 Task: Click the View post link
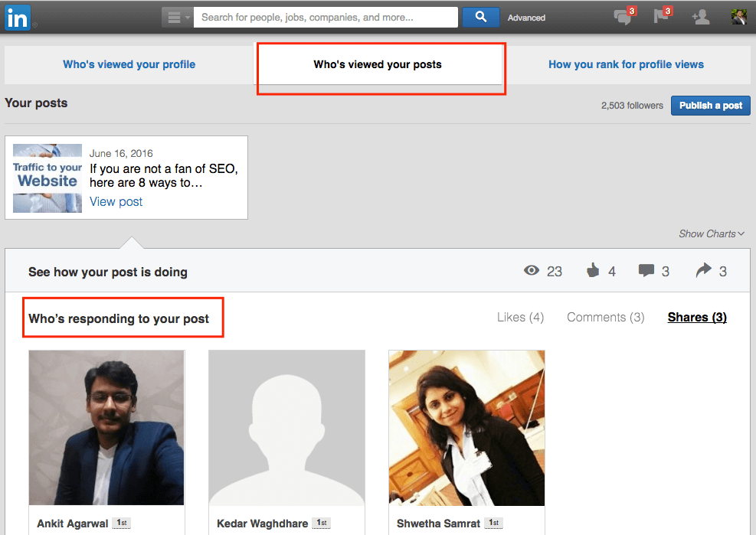tap(116, 201)
